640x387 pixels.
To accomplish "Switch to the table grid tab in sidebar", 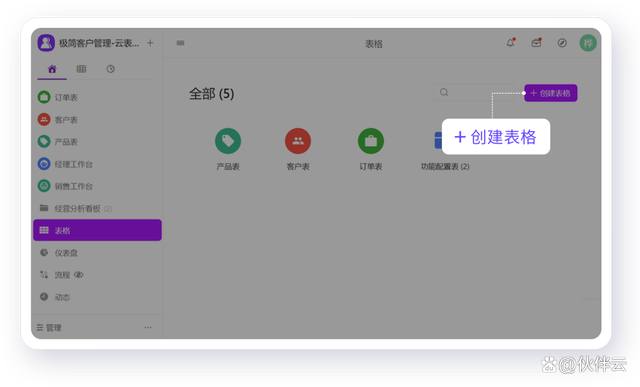I will tap(81, 69).
